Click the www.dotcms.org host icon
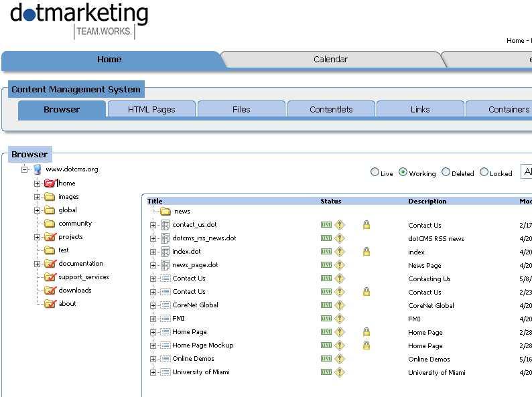This screenshot has height=397, width=532. pos(37,169)
